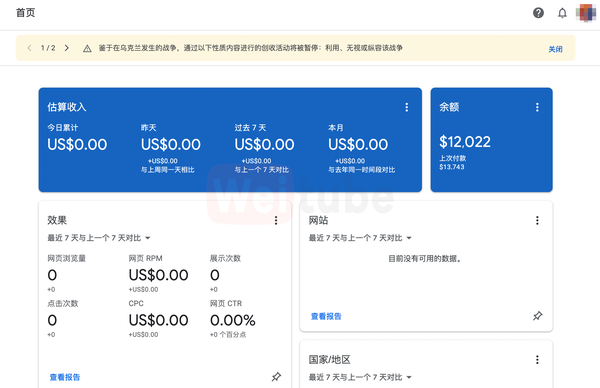The height and width of the screenshot is (388, 600).
Task: Pin the 网站 card
Action: click(x=537, y=316)
